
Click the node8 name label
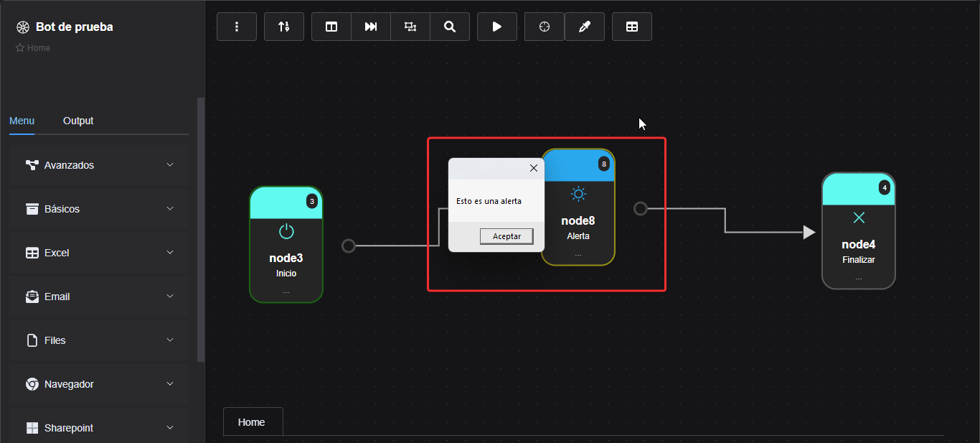[x=578, y=220]
